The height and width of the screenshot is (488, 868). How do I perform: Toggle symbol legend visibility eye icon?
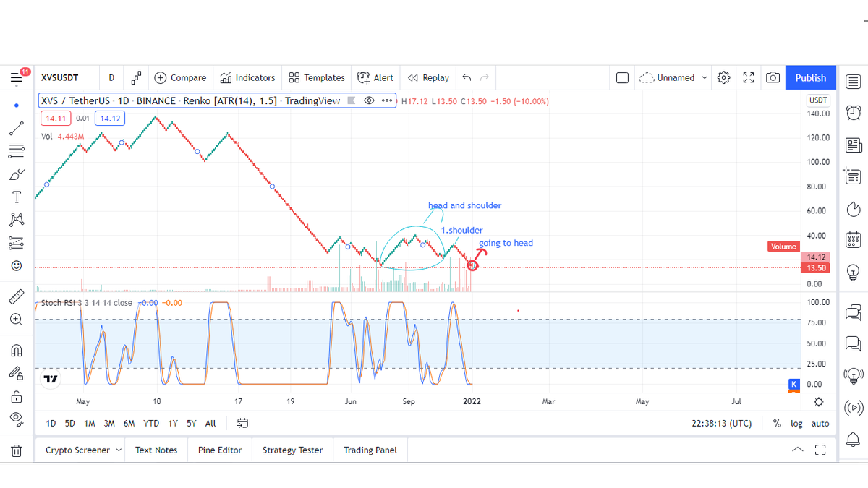point(369,100)
